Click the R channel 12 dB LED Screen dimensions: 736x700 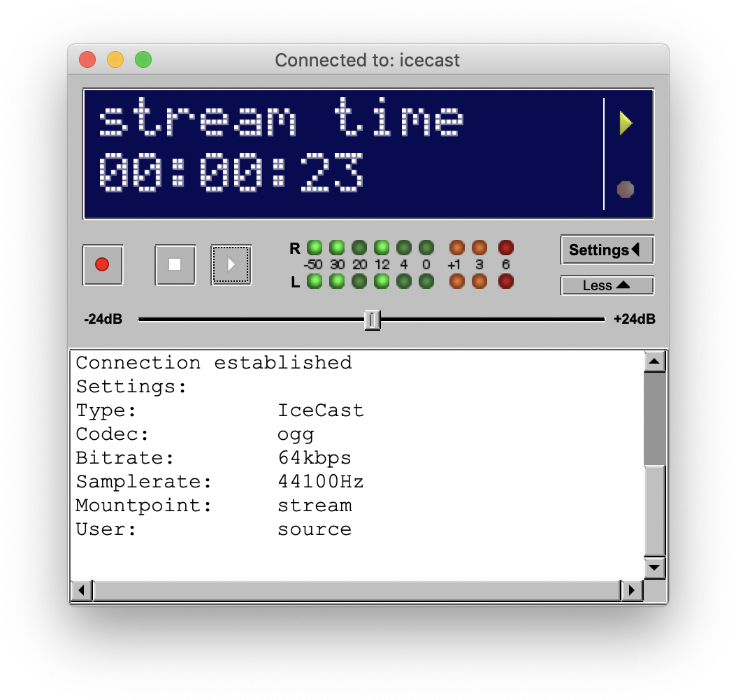pos(382,248)
